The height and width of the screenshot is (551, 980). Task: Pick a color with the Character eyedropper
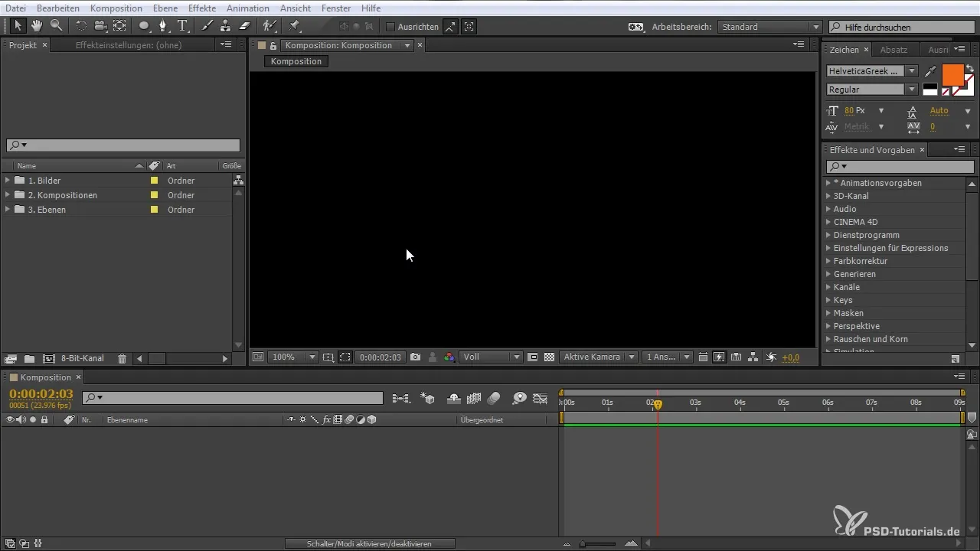930,71
